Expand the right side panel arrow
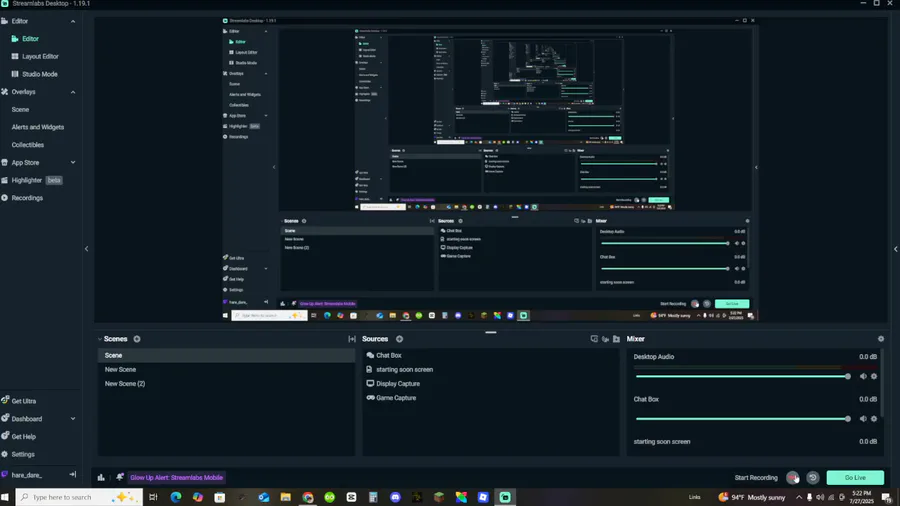Screen dimensions: 900x506 [895, 248]
